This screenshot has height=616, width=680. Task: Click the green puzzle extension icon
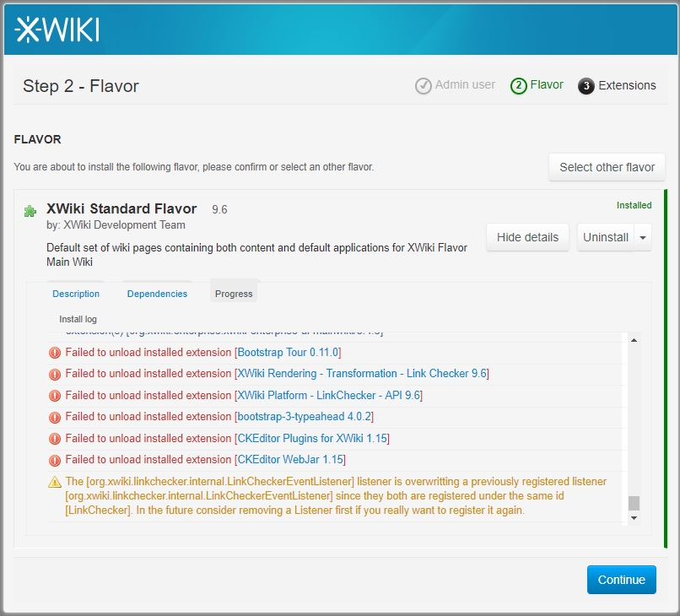click(30, 211)
